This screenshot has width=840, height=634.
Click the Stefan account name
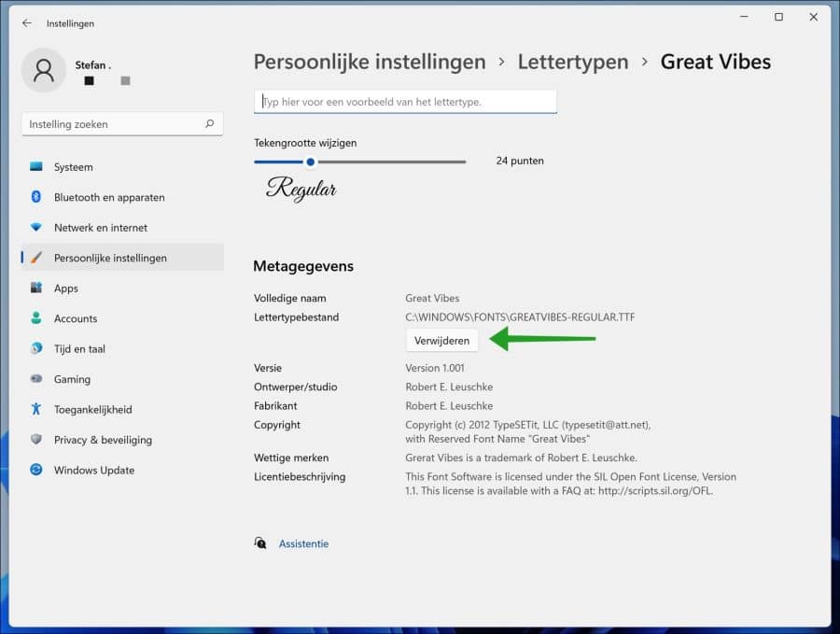(92, 64)
